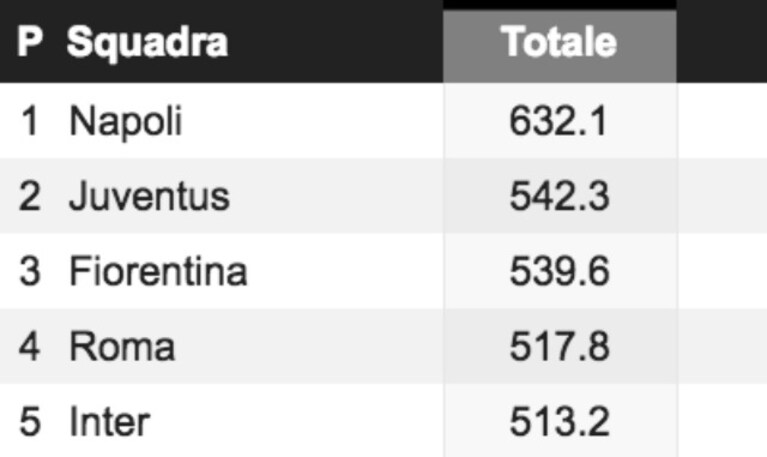Select position number 3 beside Fiorentina

click(x=30, y=271)
